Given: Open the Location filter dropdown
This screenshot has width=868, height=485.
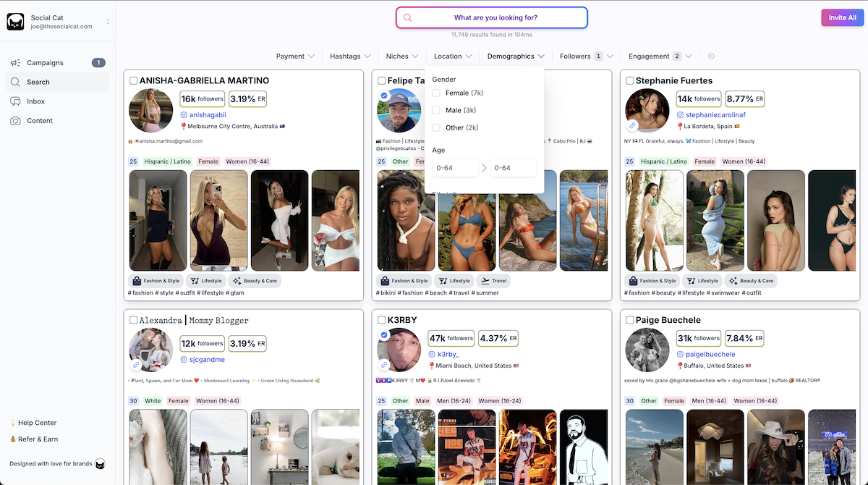Looking at the screenshot, I should coord(453,56).
